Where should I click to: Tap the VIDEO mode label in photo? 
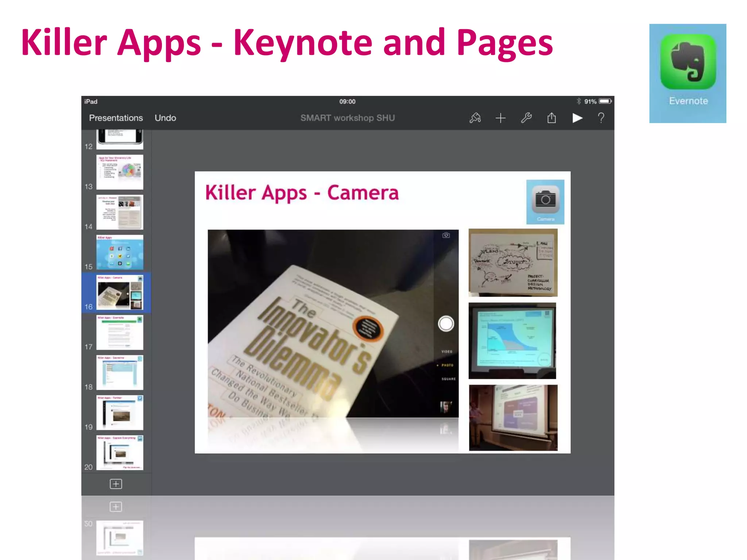(447, 351)
